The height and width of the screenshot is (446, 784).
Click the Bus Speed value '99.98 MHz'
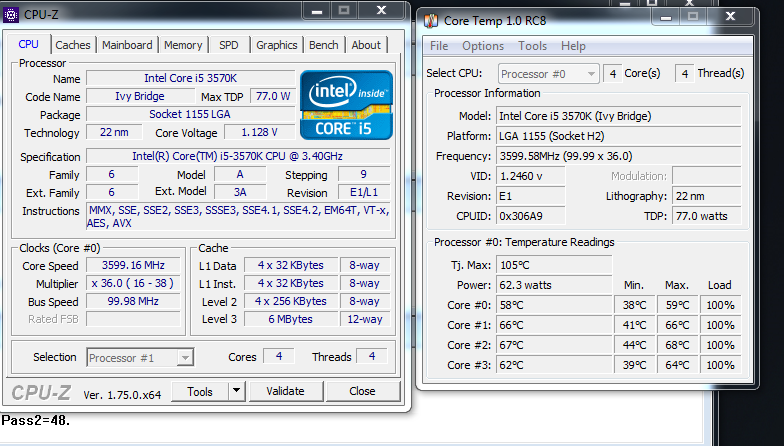[x=133, y=301]
